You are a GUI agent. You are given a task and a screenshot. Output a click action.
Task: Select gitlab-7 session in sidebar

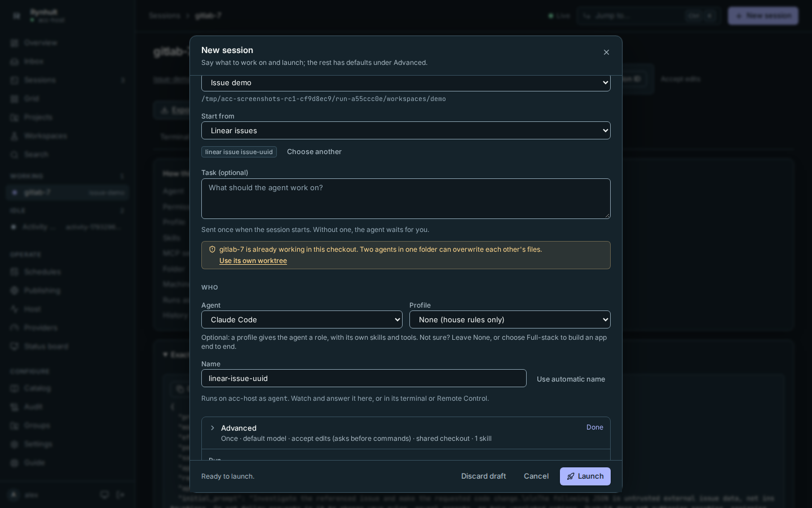click(68, 192)
